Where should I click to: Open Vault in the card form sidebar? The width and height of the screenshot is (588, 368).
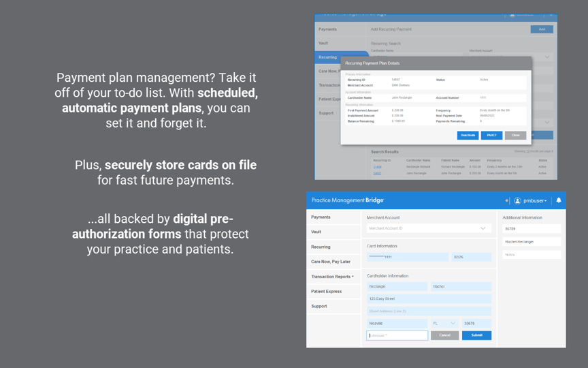(316, 232)
